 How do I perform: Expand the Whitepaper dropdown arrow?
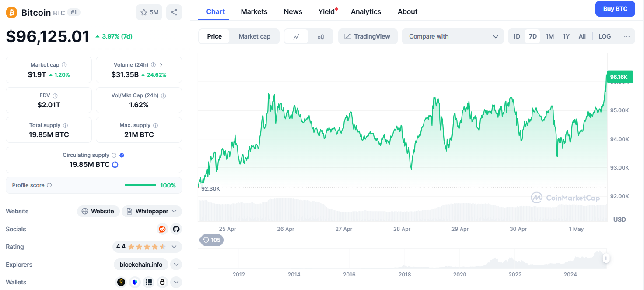pos(174,211)
